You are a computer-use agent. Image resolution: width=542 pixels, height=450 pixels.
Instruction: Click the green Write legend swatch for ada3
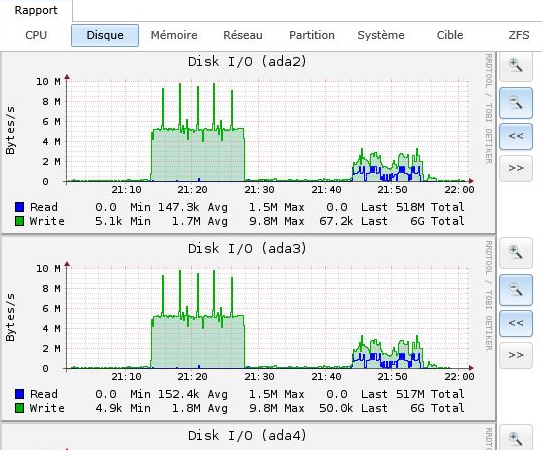pos(20,408)
